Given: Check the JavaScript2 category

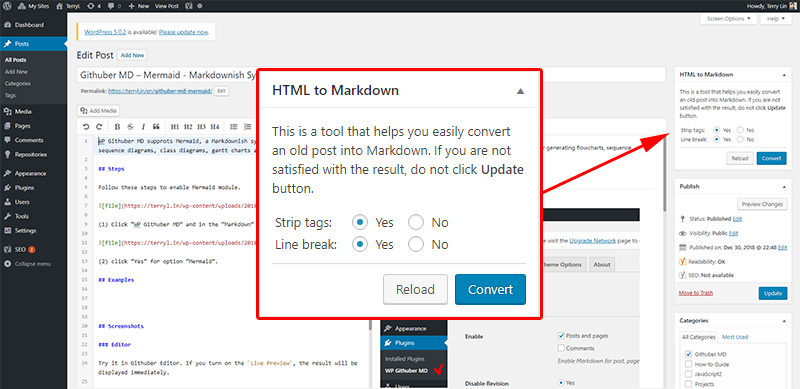Looking at the screenshot, I should coord(688,374).
